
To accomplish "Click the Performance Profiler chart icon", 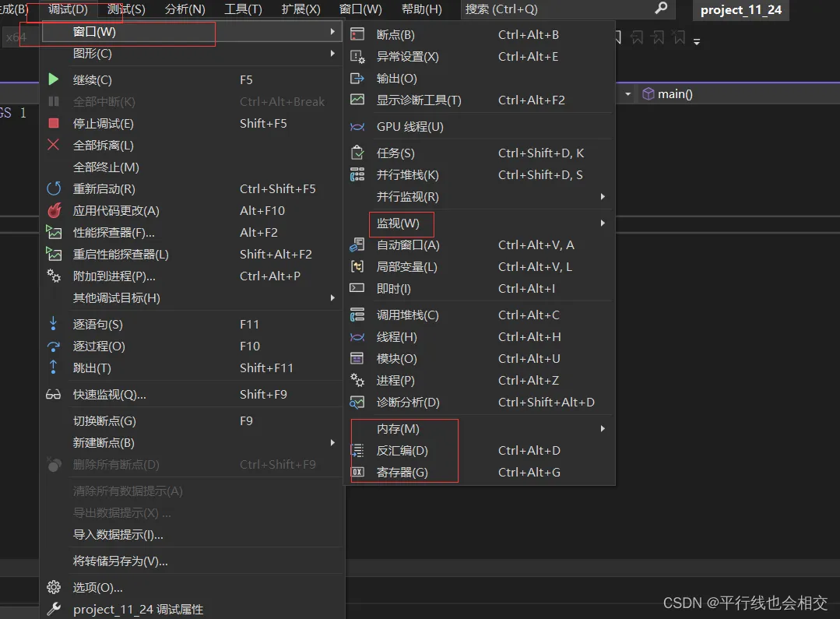I will tap(54, 232).
